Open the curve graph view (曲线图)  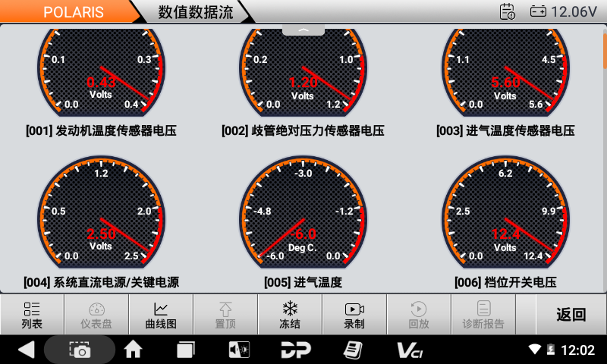click(x=161, y=315)
